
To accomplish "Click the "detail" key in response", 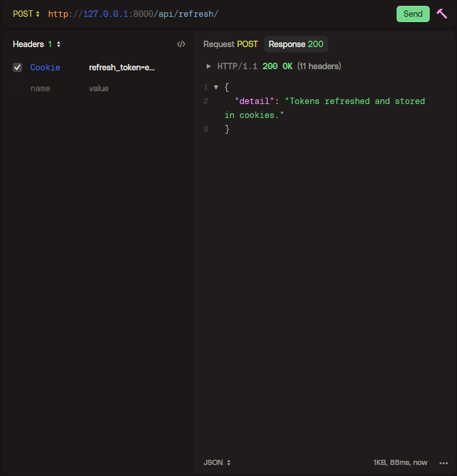I will [x=253, y=101].
